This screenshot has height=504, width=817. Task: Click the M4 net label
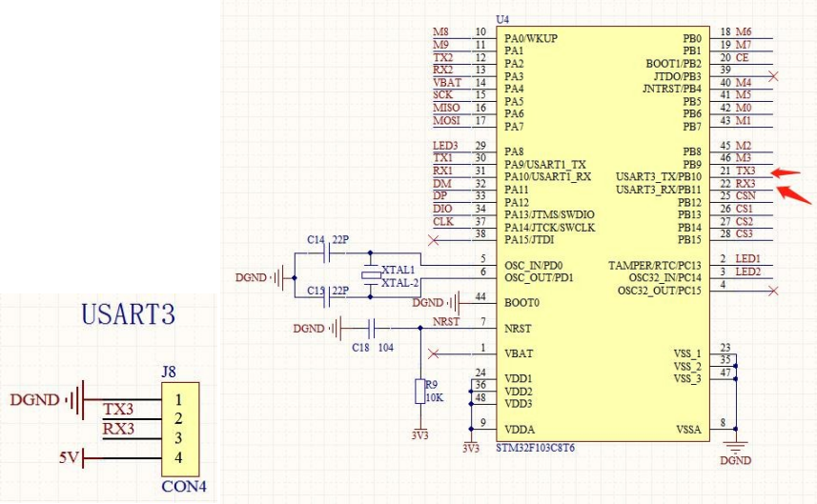pos(744,83)
